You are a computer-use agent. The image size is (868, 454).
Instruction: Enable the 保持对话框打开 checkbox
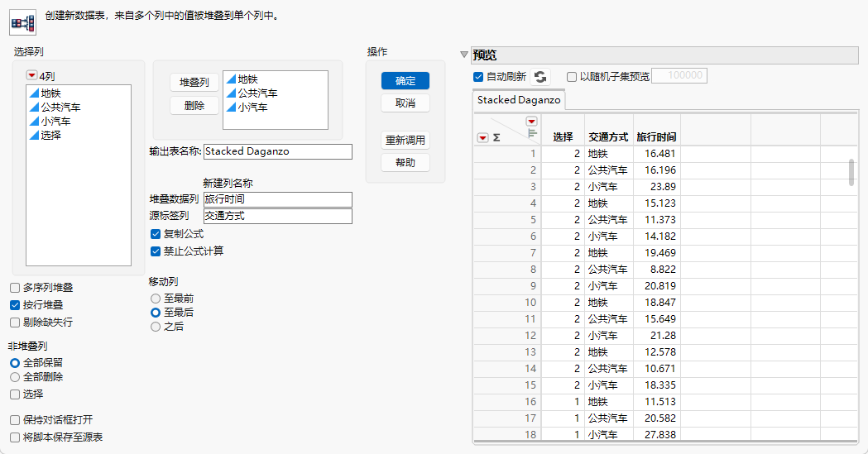click(x=15, y=421)
